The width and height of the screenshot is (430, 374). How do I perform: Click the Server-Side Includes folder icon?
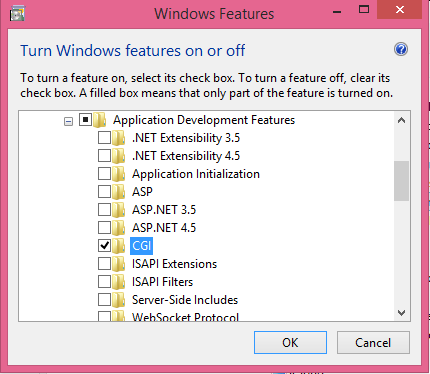coord(118,300)
